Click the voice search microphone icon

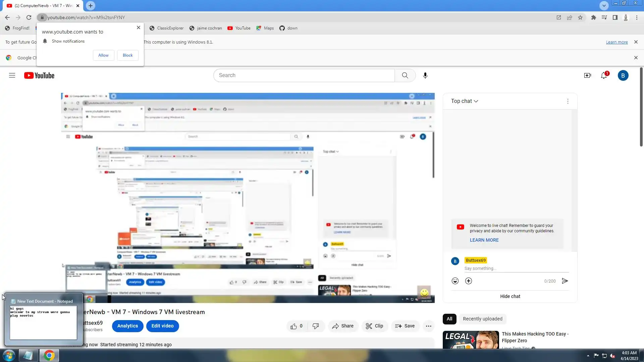click(x=425, y=75)
